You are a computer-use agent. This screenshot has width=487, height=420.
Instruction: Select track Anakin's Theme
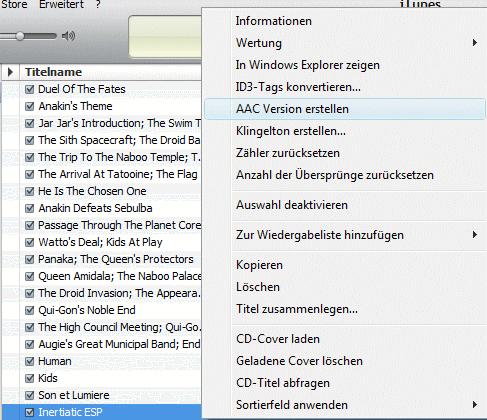click(x=75, y=106)
